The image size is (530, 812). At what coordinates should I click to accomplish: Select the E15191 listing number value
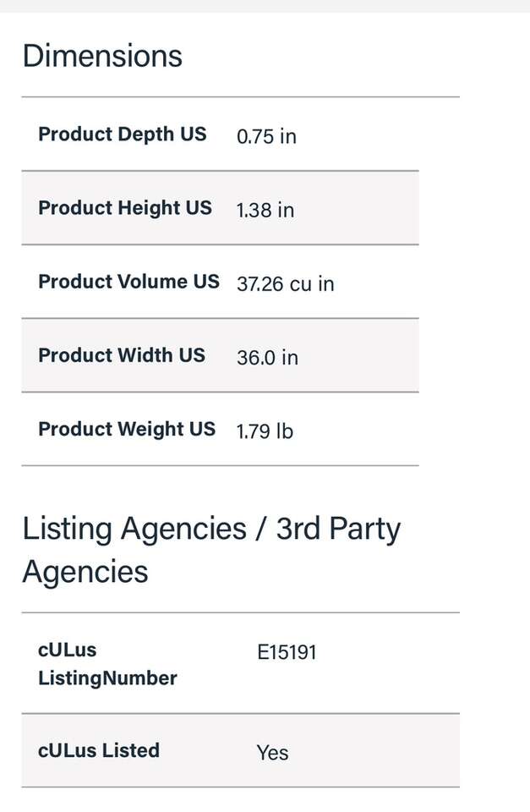(x=287, y=652)
